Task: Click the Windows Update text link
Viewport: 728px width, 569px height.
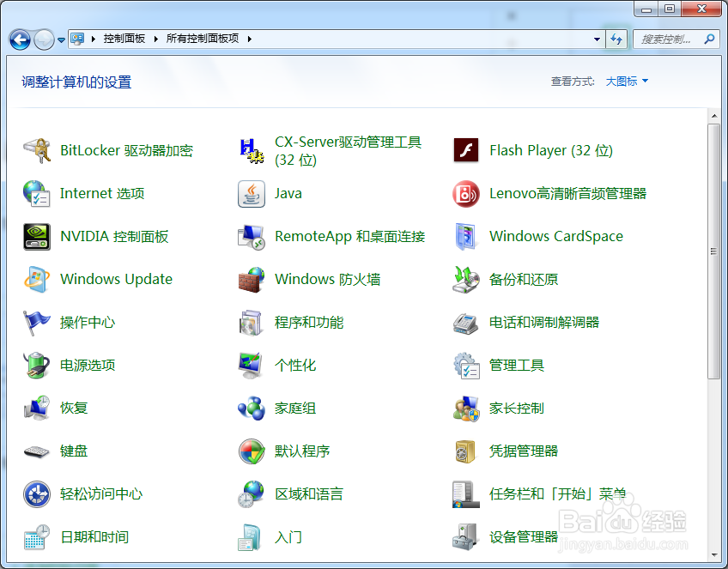Action: [116, 280]
